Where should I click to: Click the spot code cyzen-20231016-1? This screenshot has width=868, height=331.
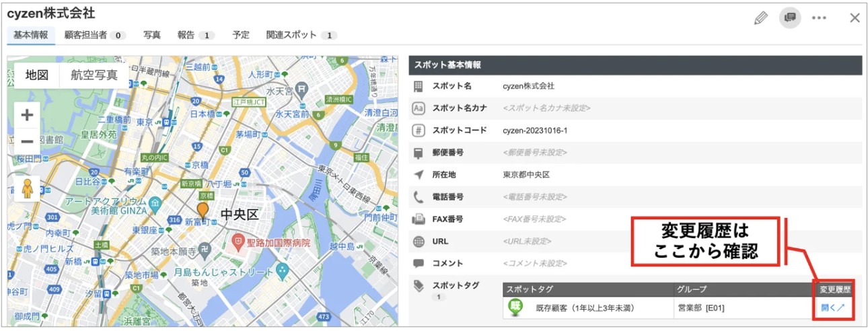pos(535,131)
